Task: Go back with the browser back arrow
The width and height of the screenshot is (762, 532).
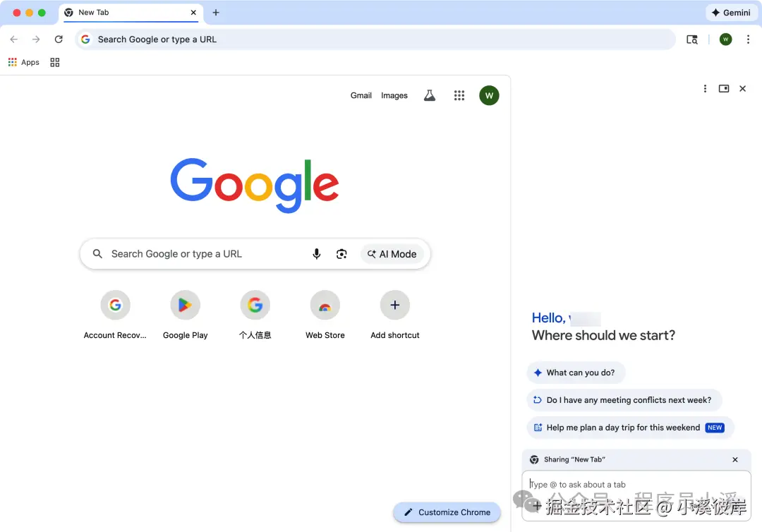Action: tap(13, 40)
